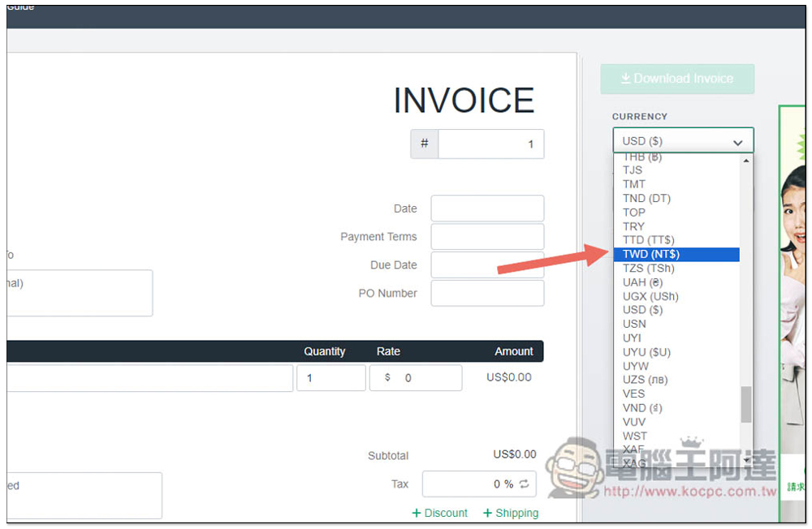This screenshot has height=529, width=812.
Task: Select VUV currency option
Action: coord(676,422)
